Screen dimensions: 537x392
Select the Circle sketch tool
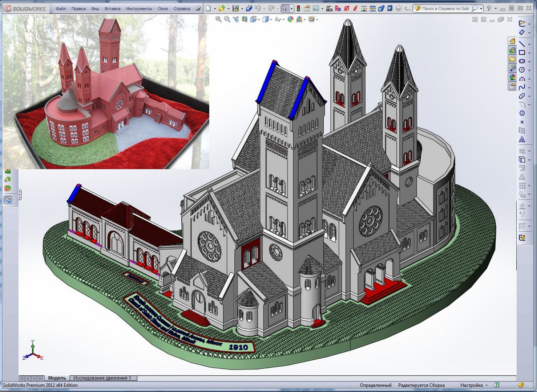click(x=522, y=70)
